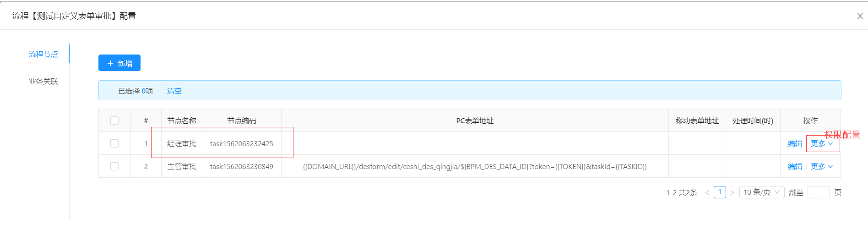Check the row for 经理审批
The image size is (868, 235).
[114, 143]
